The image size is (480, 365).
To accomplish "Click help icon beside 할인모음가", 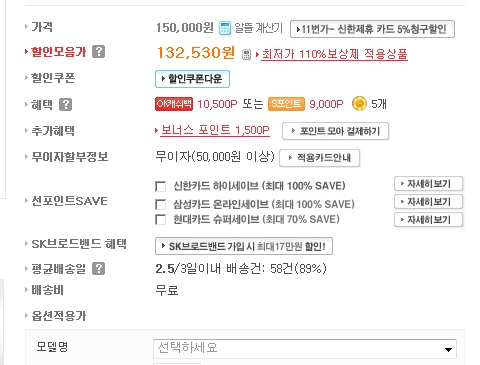I will click(98, 52).
